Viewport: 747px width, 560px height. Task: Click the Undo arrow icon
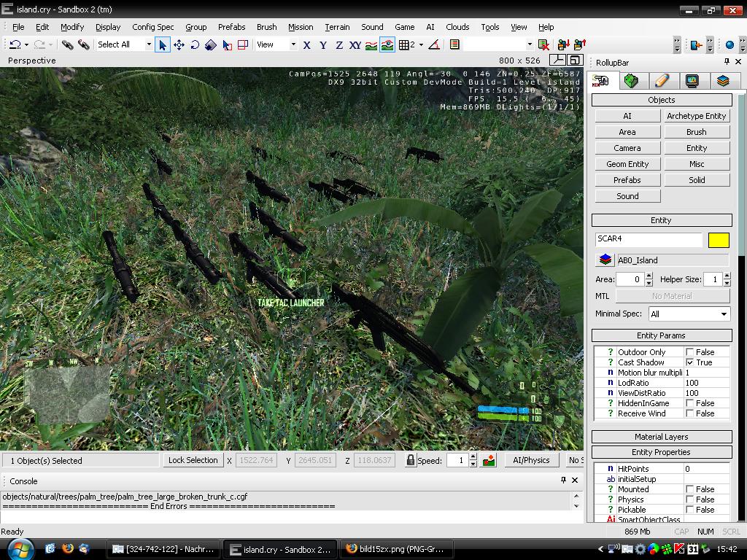coord(15,44)
